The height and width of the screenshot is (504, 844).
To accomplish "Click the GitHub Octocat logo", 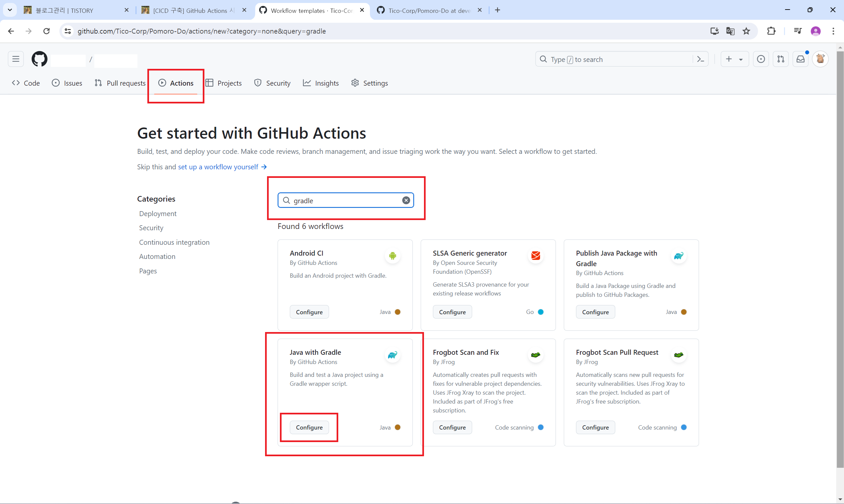I will 40,59.
